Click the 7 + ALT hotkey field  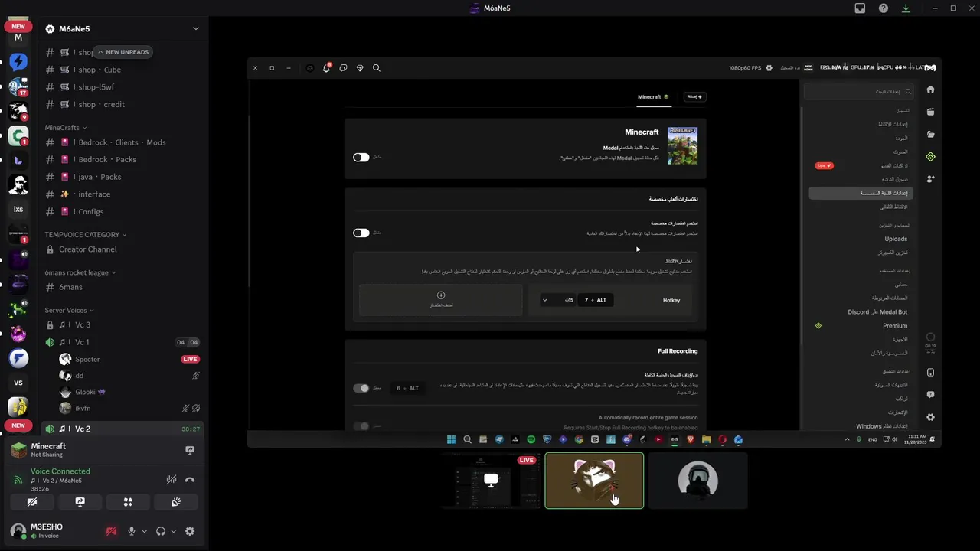coord(596,300)
